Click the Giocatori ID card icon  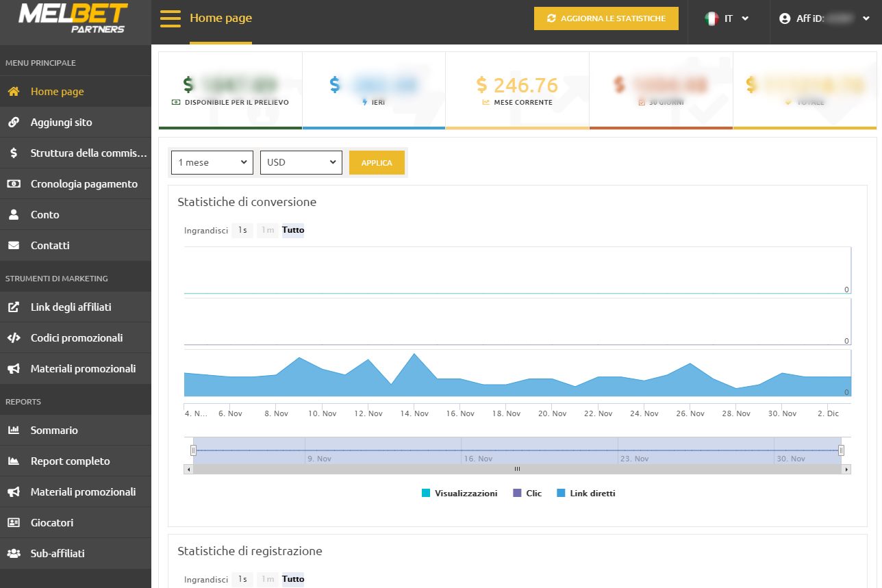click(14, 522)
